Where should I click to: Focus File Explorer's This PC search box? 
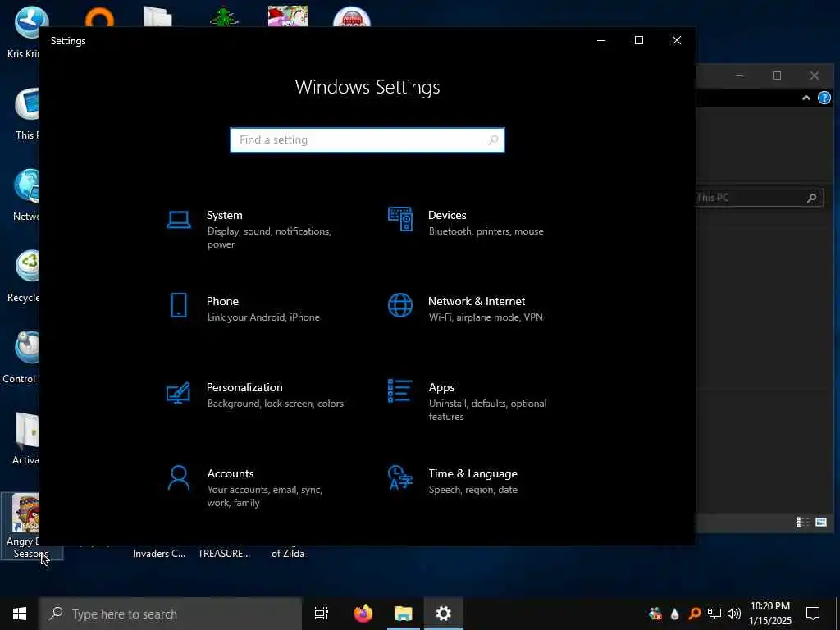click(x=759, y=198)
